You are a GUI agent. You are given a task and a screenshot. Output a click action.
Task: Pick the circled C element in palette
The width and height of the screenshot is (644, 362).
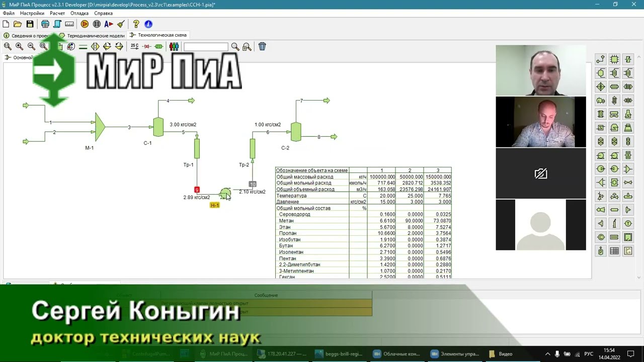(600, 237)
